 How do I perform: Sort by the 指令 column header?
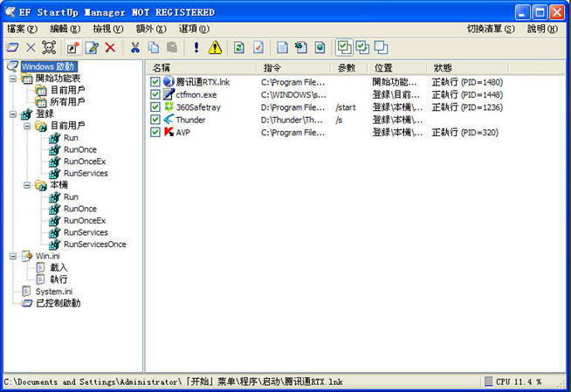[x=294, y=68]
